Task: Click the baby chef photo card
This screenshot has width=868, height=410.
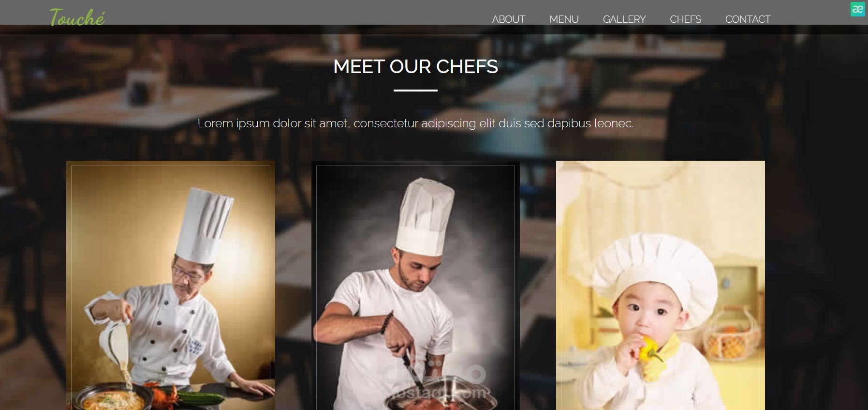Action: pos(661,286)
